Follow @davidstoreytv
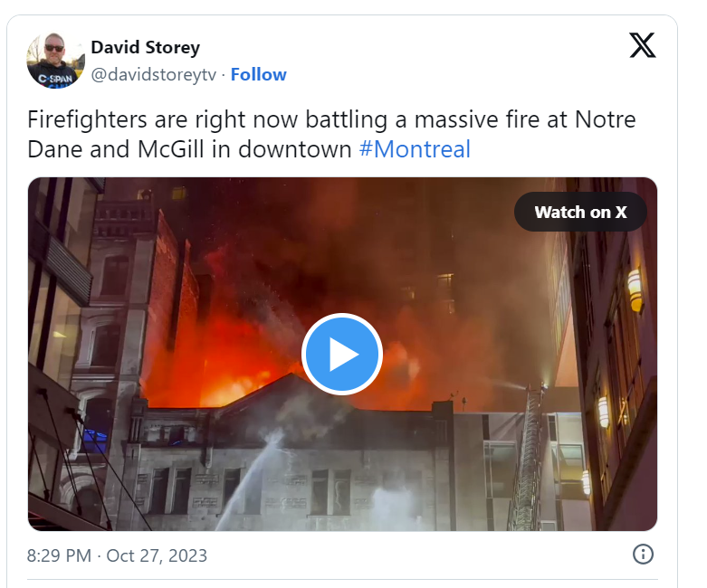 [258, 74]
